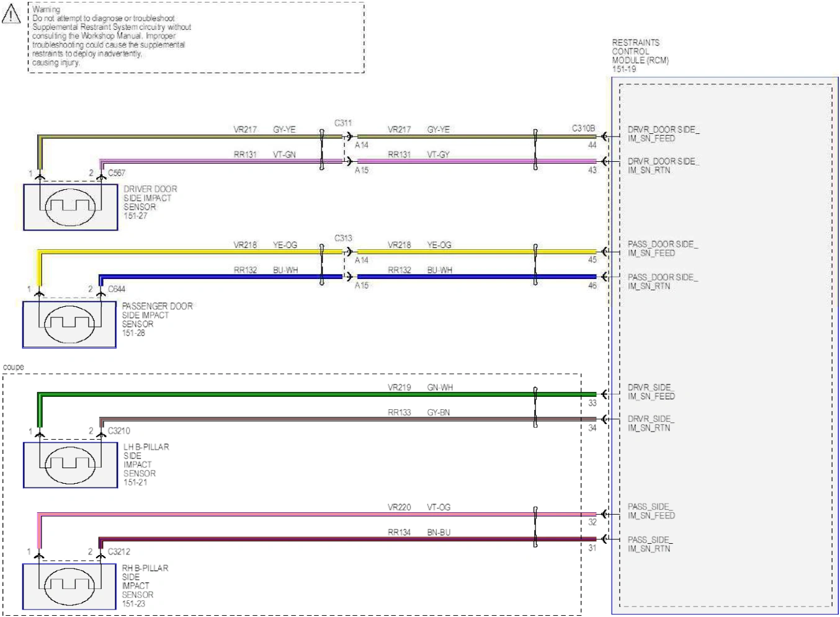Click the coupe section label
The image size is (840, 617).
tap(14, 367)
